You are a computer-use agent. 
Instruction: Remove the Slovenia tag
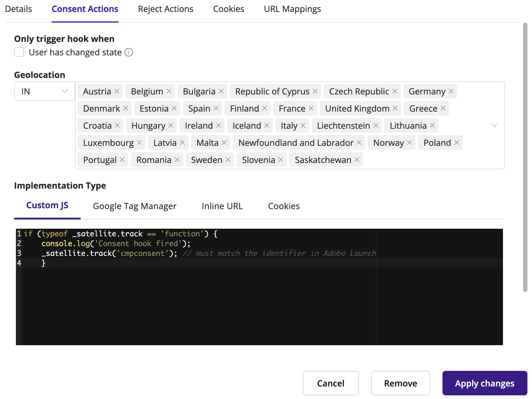[x=281, y=160]
